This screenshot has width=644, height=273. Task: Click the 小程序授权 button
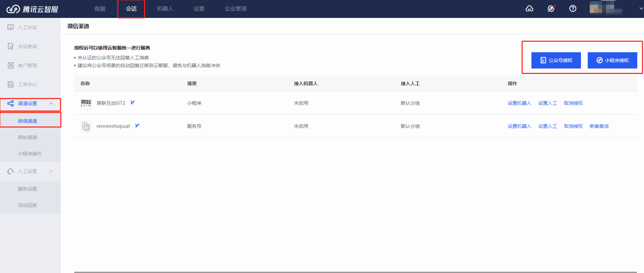(612, 60)
